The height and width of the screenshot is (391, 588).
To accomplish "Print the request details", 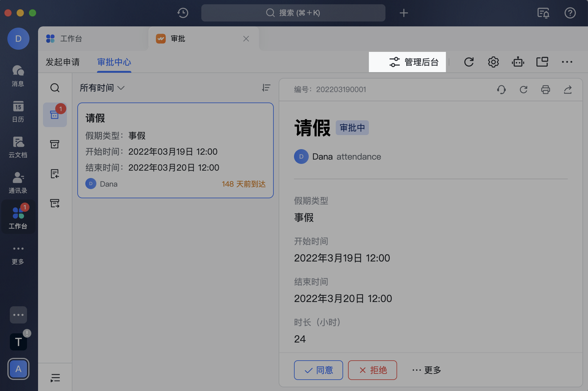I will pyautogui.click(x=546, y=90).
